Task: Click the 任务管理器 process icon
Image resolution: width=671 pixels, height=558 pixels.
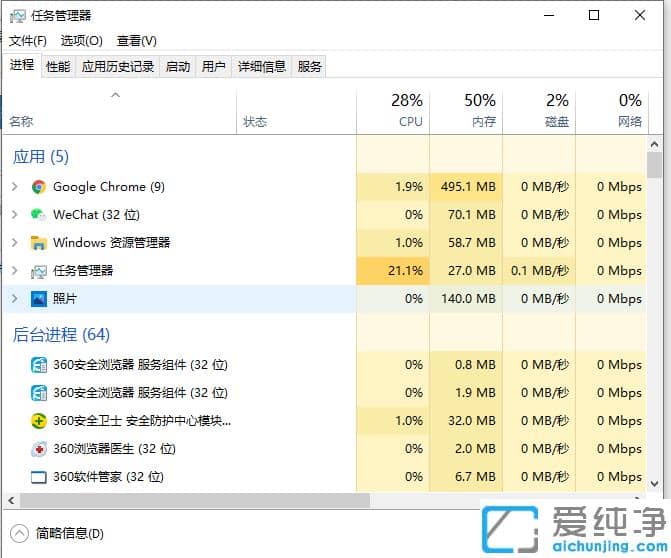Action: [39, 271]
